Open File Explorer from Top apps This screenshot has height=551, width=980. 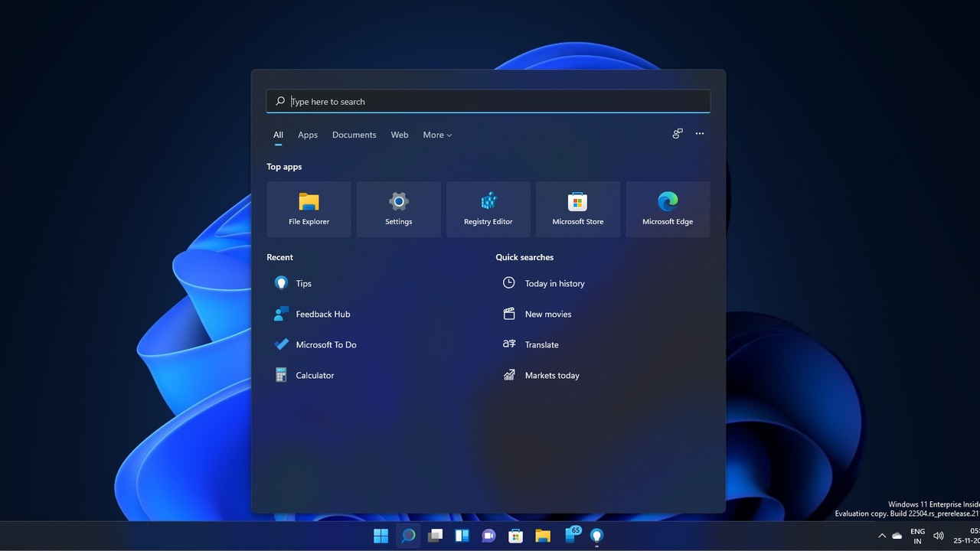click(309, 209)
